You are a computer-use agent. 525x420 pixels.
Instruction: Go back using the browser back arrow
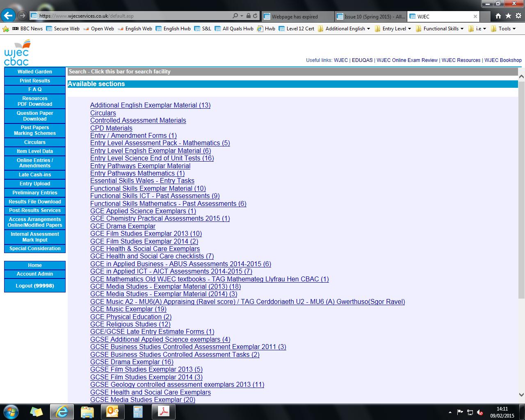[x=8, y=16]
